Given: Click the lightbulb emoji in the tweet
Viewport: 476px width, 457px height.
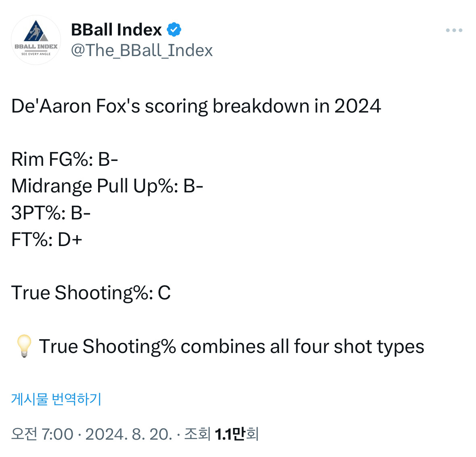Looking at the screenshot, I should pyautogui.click(x=24, y=346).
